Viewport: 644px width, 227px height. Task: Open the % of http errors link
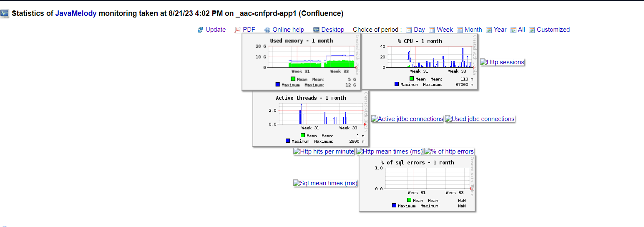point(449,151)
